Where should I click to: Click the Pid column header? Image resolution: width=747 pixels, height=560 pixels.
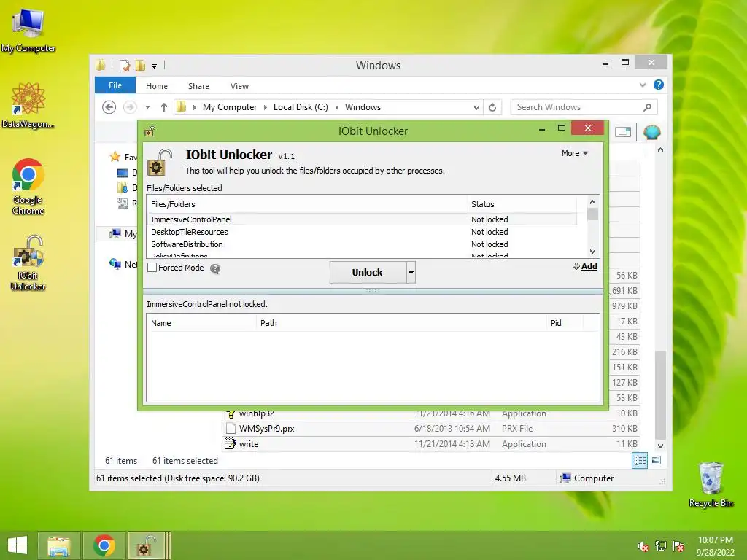point(565,323)
